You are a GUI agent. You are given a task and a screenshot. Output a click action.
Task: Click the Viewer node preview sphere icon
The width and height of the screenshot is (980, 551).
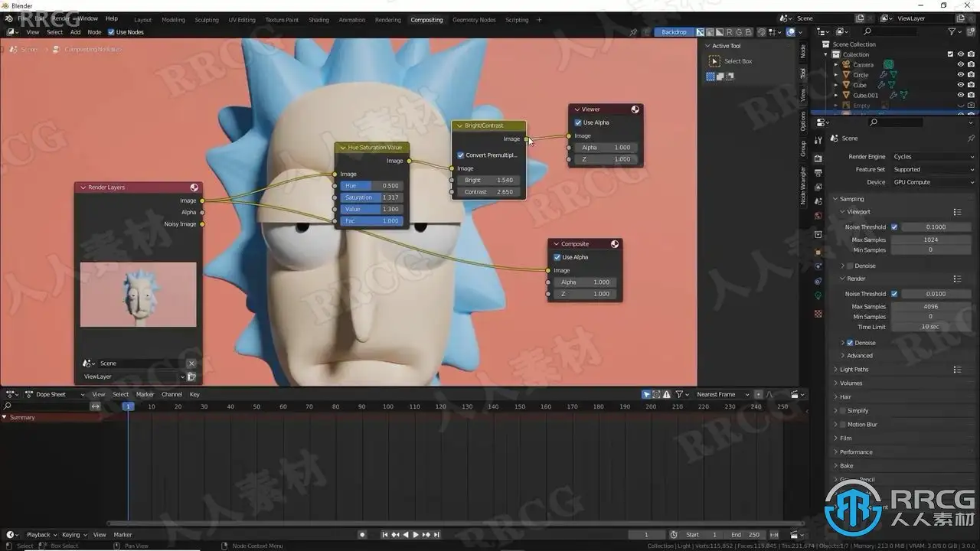point(635,109)
